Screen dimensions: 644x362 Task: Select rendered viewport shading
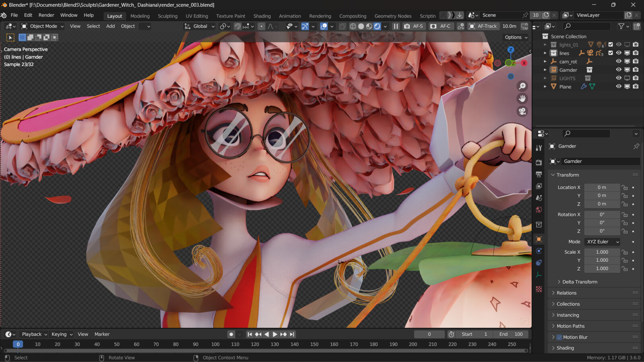(x=377, y=26)
